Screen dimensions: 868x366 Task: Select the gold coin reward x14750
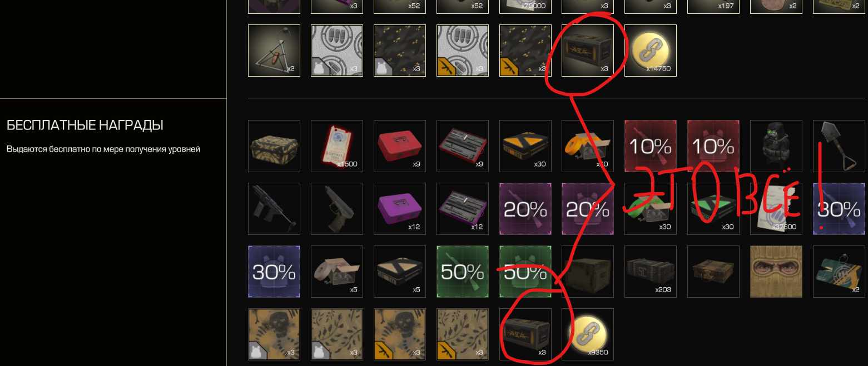[x=651, y=50]
